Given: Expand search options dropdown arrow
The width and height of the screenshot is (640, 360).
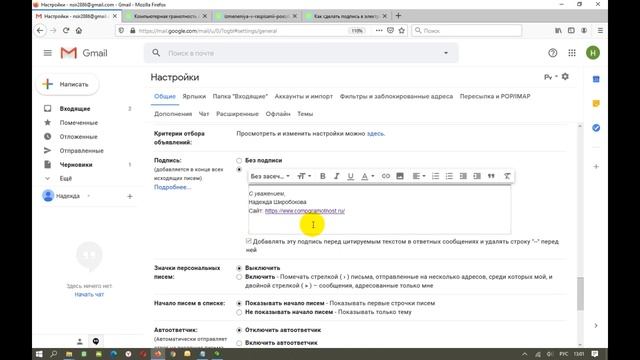Looking at the screenshot, I should [x=446, y=53].
